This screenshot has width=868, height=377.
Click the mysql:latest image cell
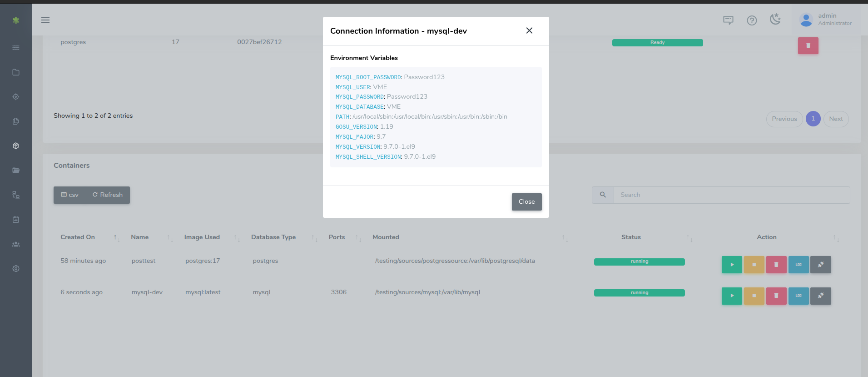[203, 292]
